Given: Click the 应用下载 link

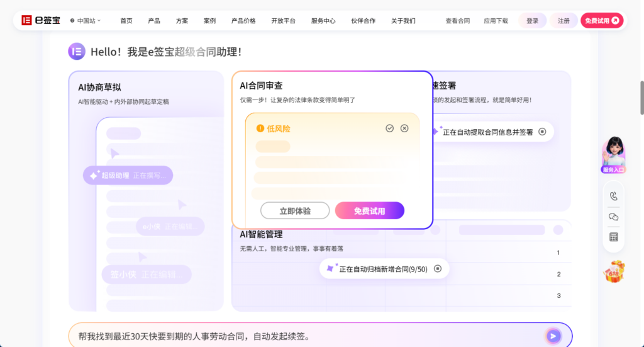Looking at the screenshot, I should coord(496,21).
